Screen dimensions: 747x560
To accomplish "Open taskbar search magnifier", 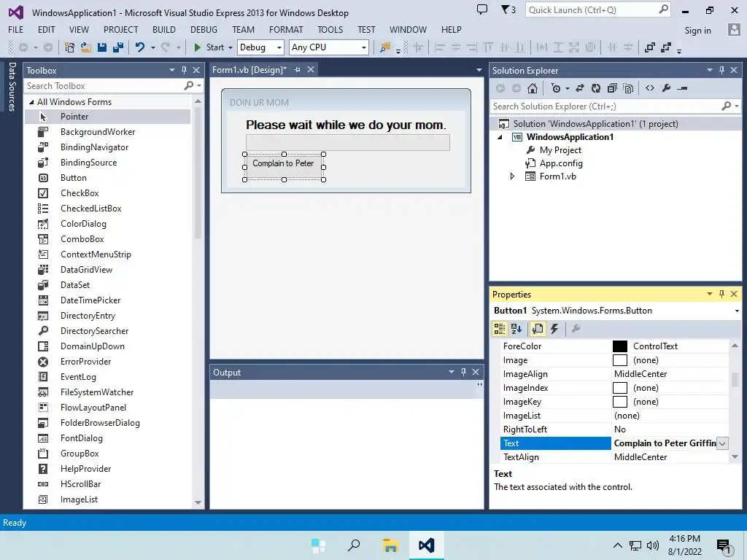I will point(354,545).
